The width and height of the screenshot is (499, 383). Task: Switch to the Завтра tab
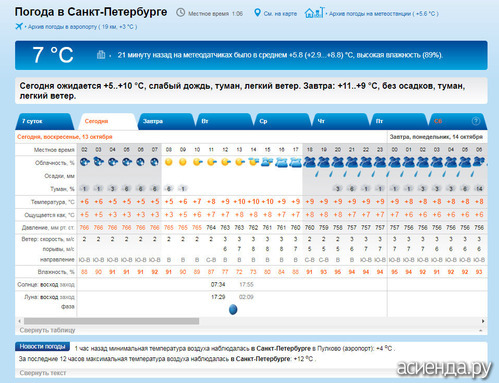[166, 121]
